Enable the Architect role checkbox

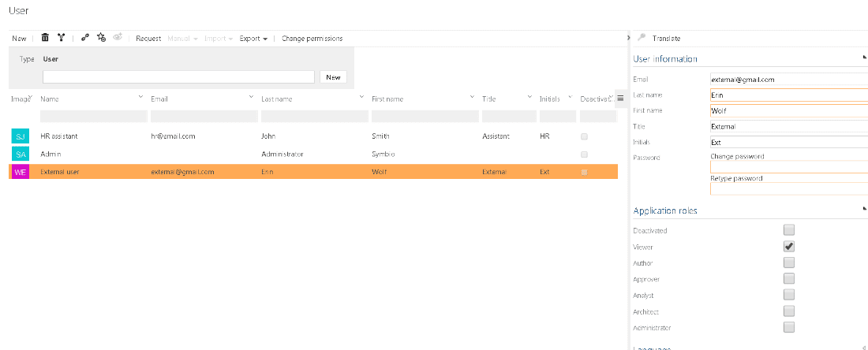(x=789, y=311)
